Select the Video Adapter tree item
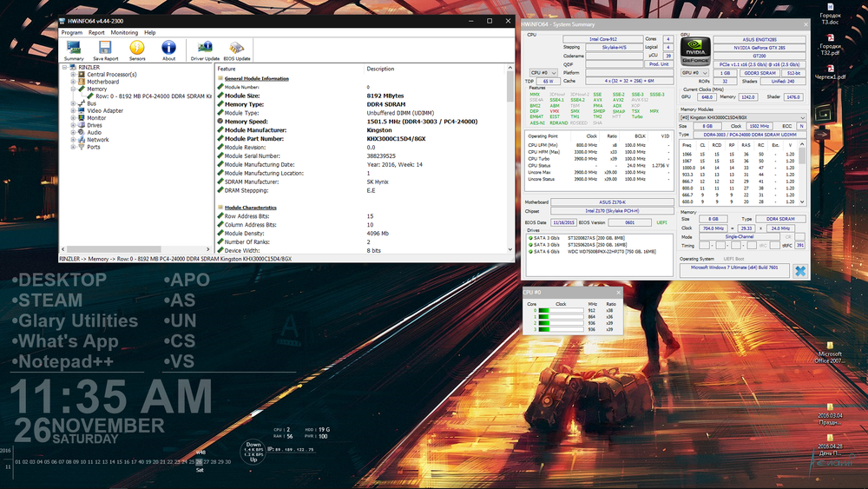Screen dimensions: 868x489 pyautogui.click(x=104, y=110)
